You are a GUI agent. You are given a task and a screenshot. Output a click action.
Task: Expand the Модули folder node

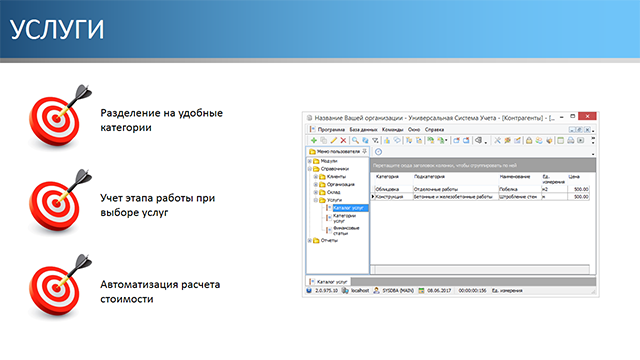(309, 161)
